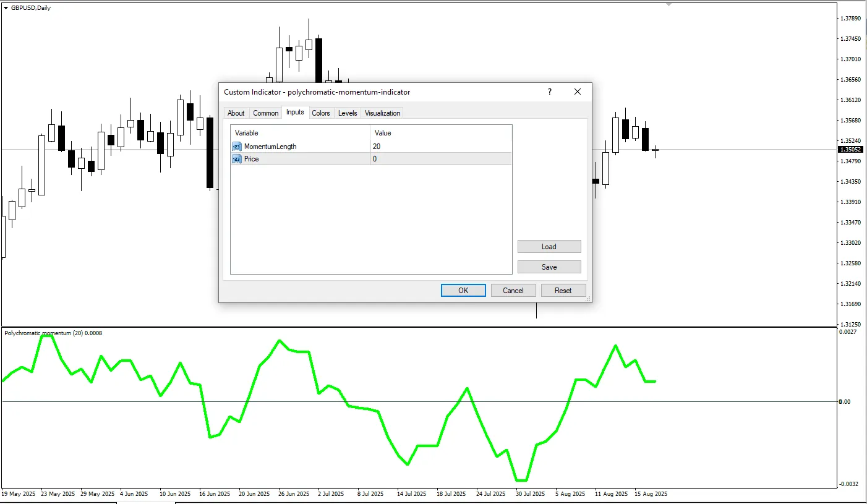Save the current input settings

coord(549,267)
